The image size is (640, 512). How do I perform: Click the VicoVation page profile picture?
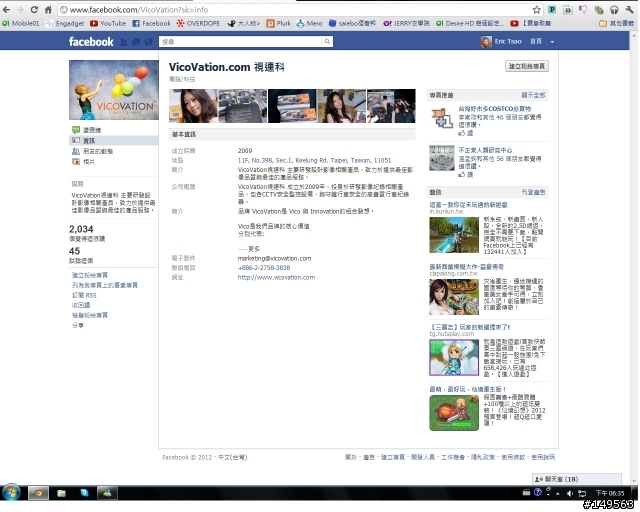(x=114, y=90)
